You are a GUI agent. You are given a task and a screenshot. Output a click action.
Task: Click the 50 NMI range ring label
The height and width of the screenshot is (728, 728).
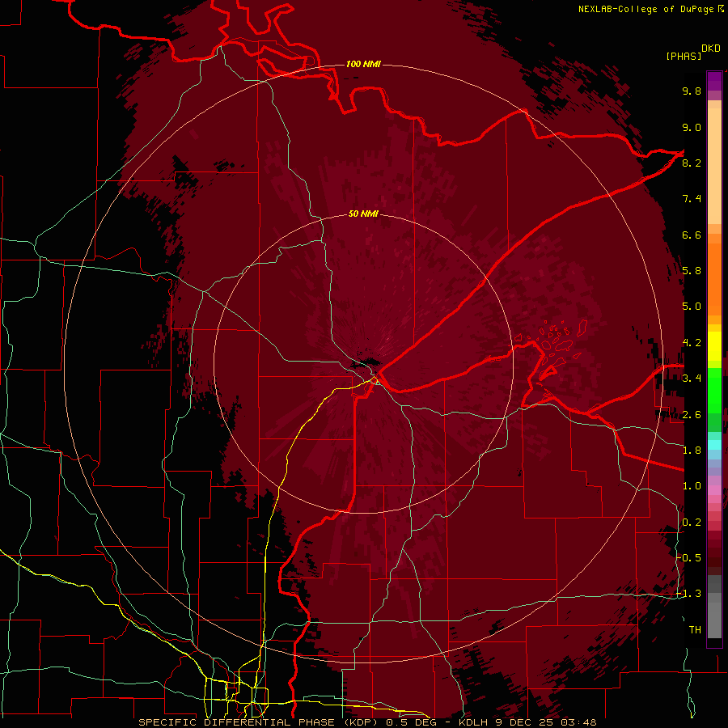(x=363, y=214)
